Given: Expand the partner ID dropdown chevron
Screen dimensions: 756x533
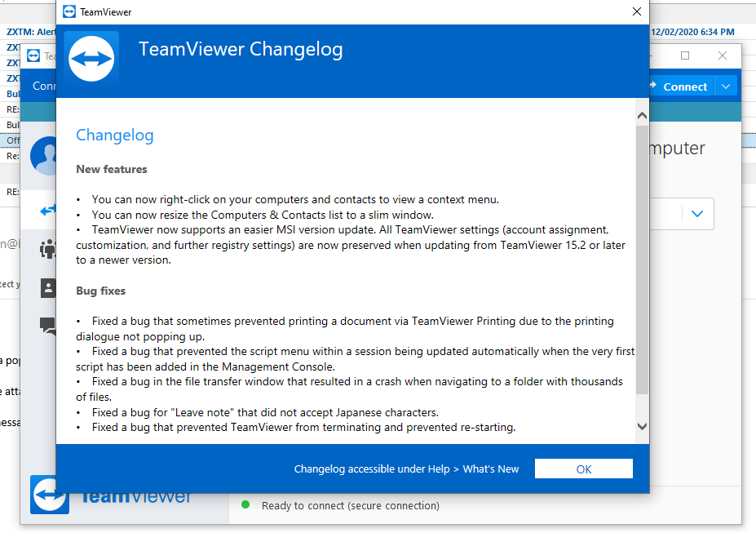Looking at the screenshot, I should (x=697, y=214).
